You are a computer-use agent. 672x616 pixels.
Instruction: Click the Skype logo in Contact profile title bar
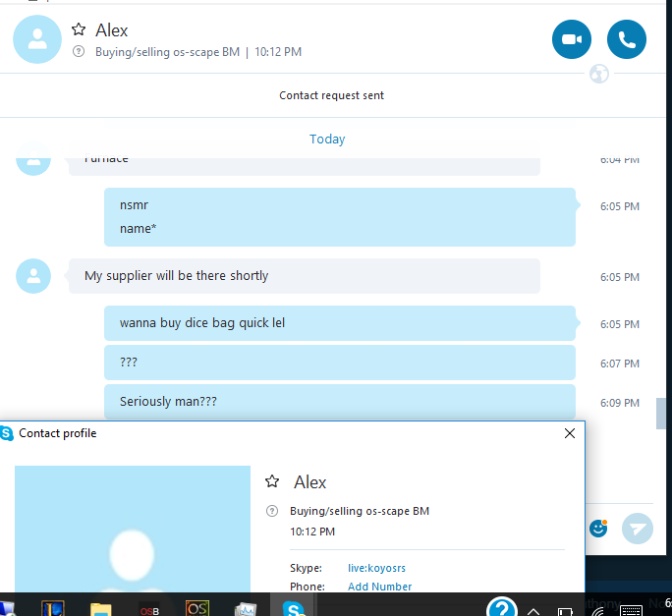(x=7, y=433)
